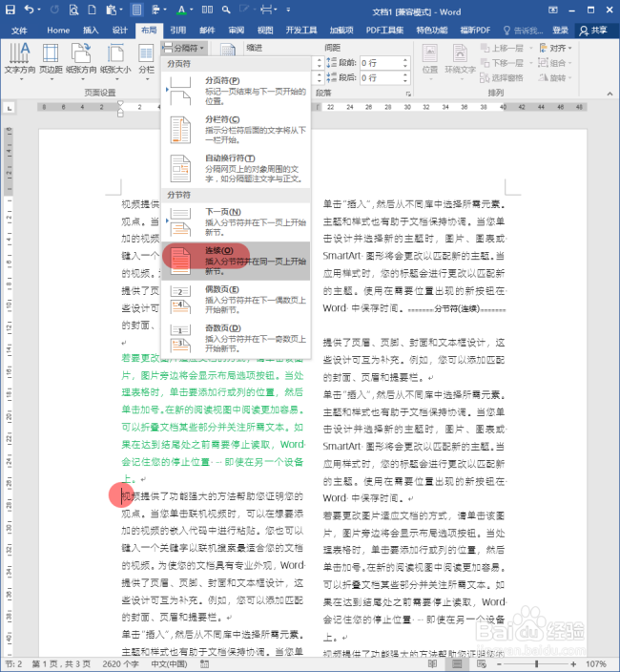Open Print Preview icon in quick access toolbar
The width and height of the screenshot is (620, 672).
click(73, 10)
